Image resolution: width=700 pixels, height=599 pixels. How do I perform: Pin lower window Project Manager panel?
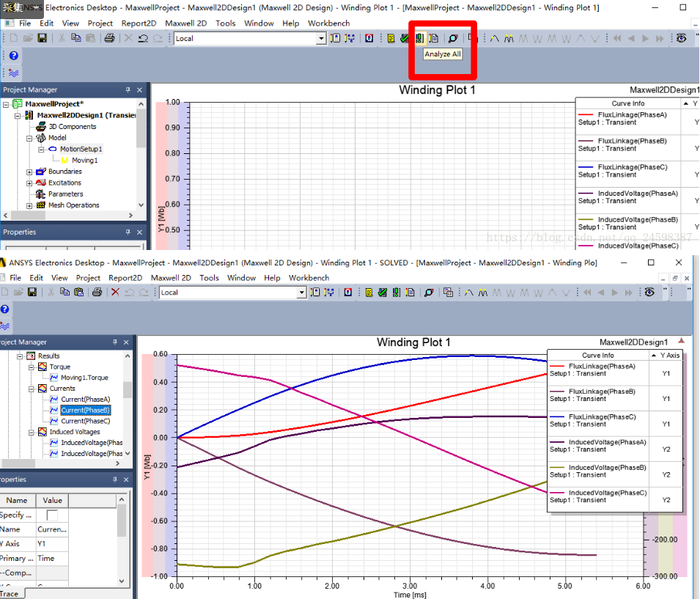(115, 342)
